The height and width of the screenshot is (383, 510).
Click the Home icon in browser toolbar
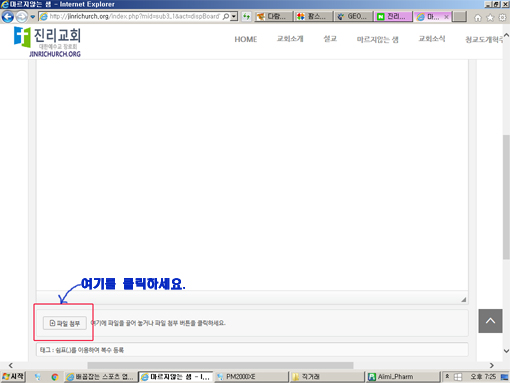pos(478,18)
